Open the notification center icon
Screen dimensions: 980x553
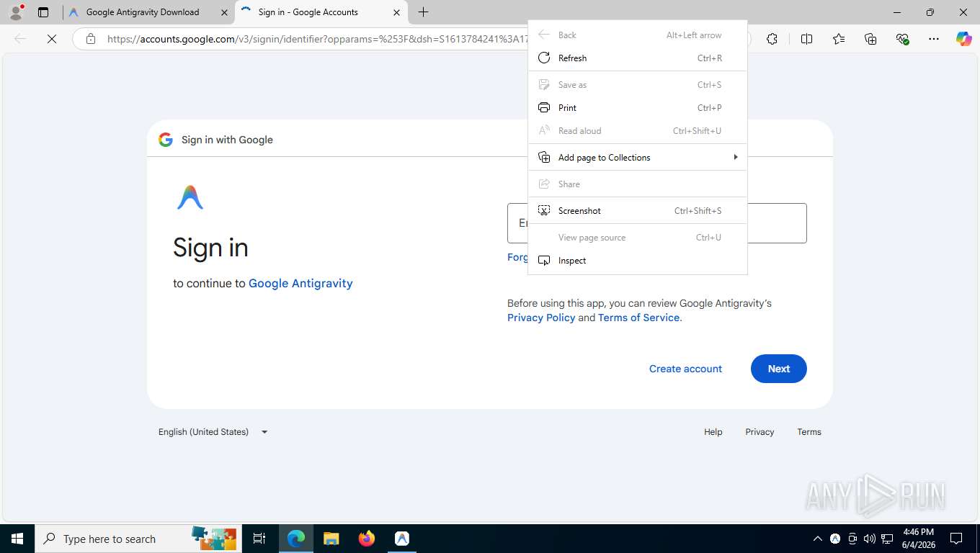pyautogui.click(x=956, y=539)
